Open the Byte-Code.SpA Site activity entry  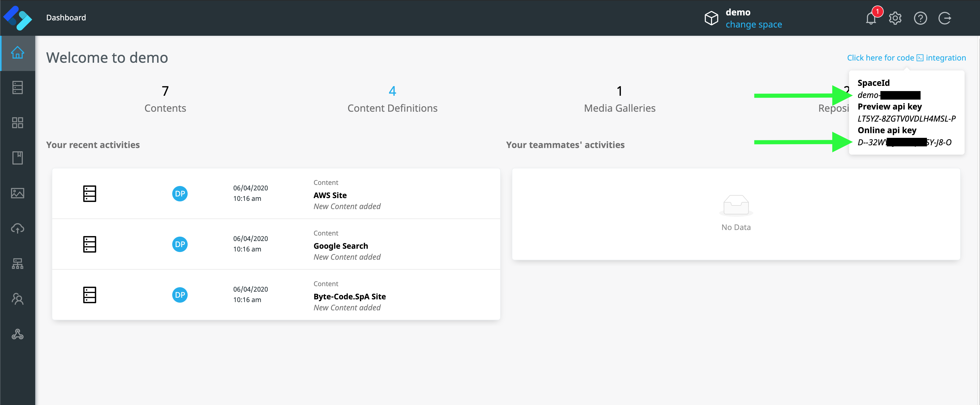(349, 297)
